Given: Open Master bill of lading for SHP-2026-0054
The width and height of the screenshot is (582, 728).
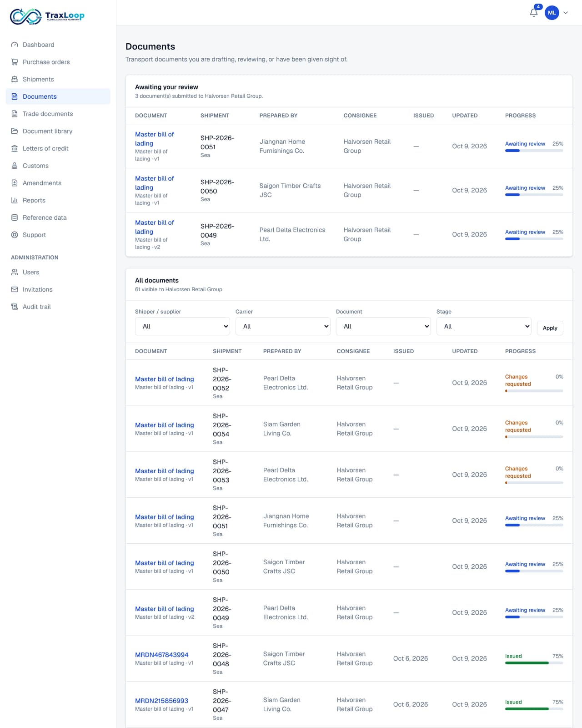Looking at the screenshot, I should click(165, 425).
